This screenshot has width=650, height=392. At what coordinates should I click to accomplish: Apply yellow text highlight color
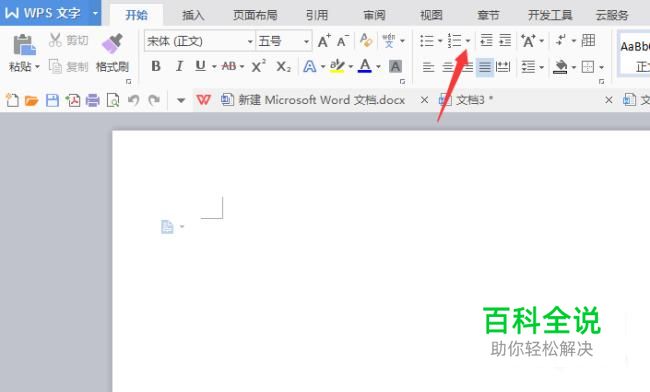(x=337, y=66)
